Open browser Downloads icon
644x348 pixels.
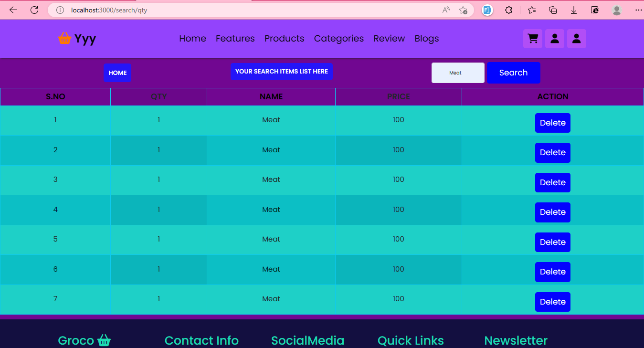574,10
